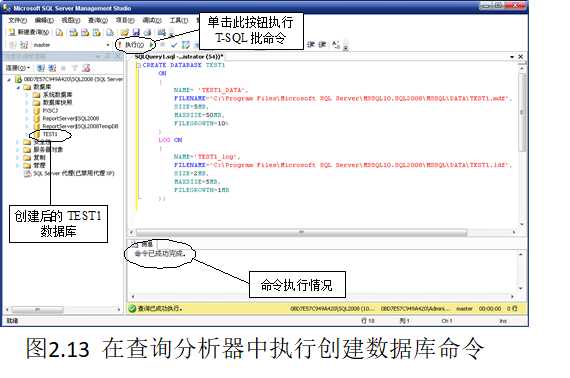Open the master database dropdown
The width and height of the screenshot is (570, 378).
pos(108,45)
